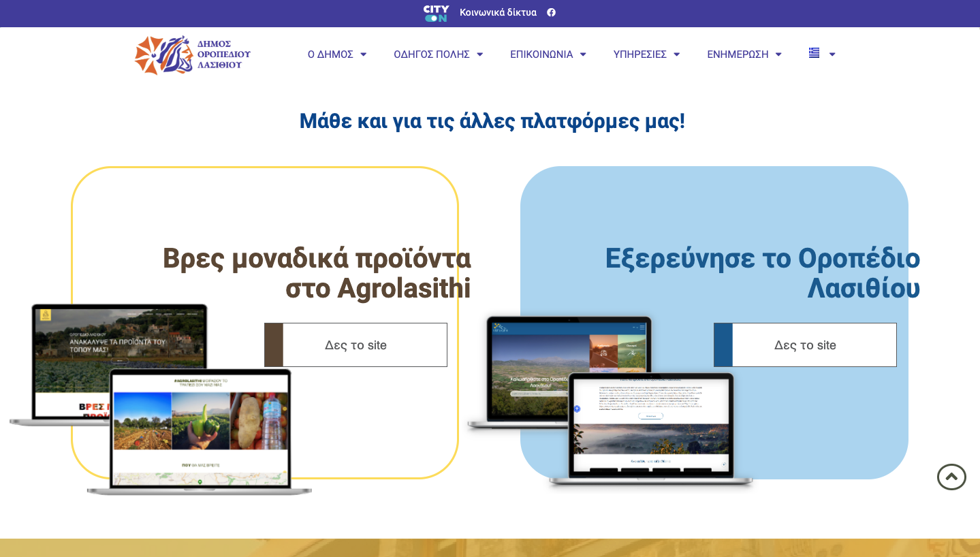Click the scroll-to-top arrow circle
Screen dimensions: 980x557
[951, 477]
